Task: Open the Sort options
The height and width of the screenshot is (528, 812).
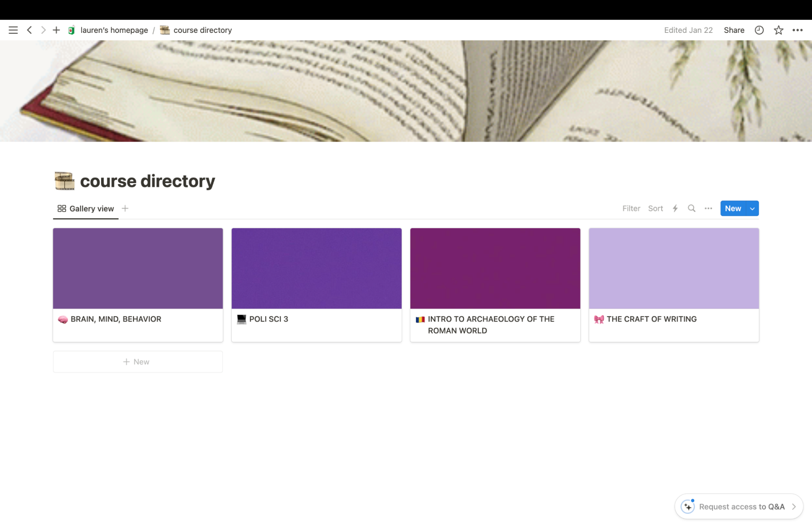Action: [x=655, y=208]
